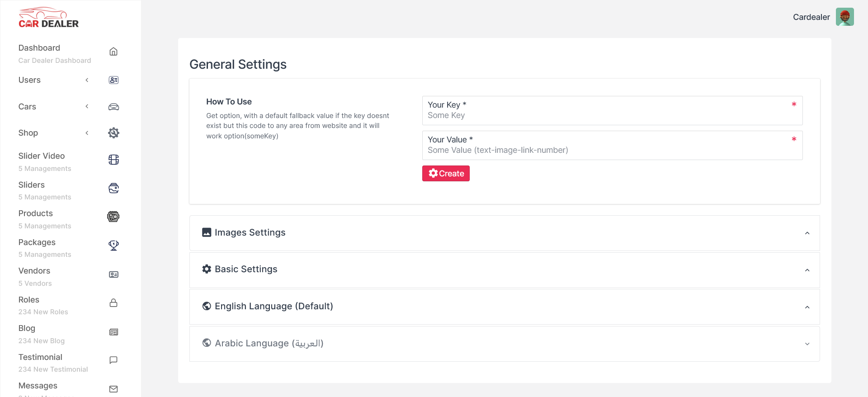
Task: Click the Roles padlock icon
Action: (113, 303)
